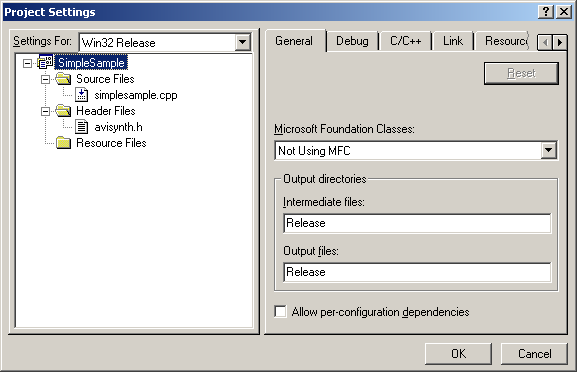Close the Project Settings dialog

(564, 12)
